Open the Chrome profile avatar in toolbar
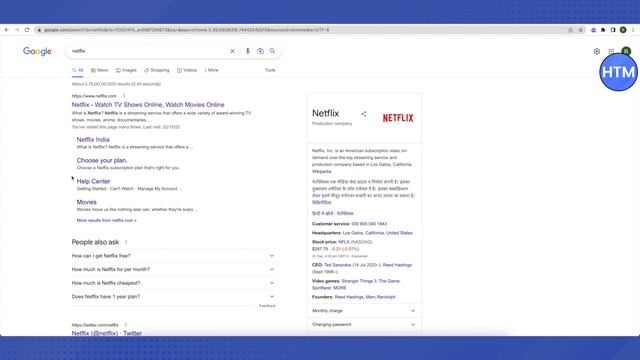Screen dimensions: 640x360 pyautogui.click(x=623, y=30)
